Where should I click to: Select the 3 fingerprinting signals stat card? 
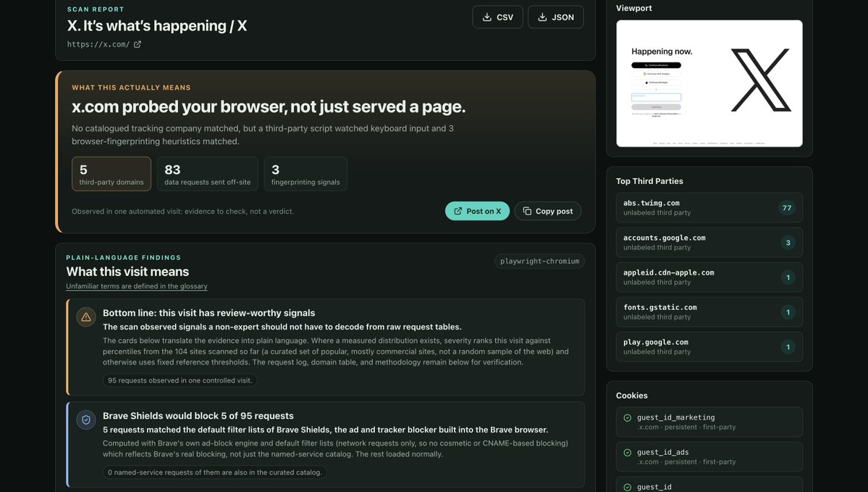pyautogui.click(x=306, y=174)
